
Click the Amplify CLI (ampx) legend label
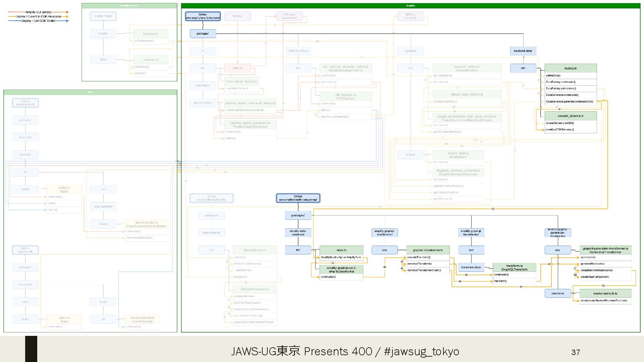(x=38, y=12)
